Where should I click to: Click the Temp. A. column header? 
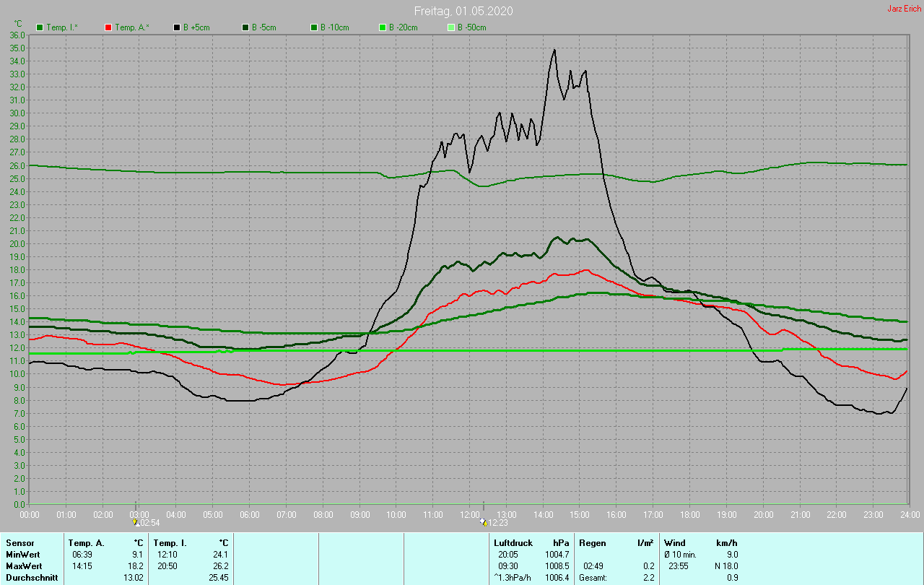point(86,542)
